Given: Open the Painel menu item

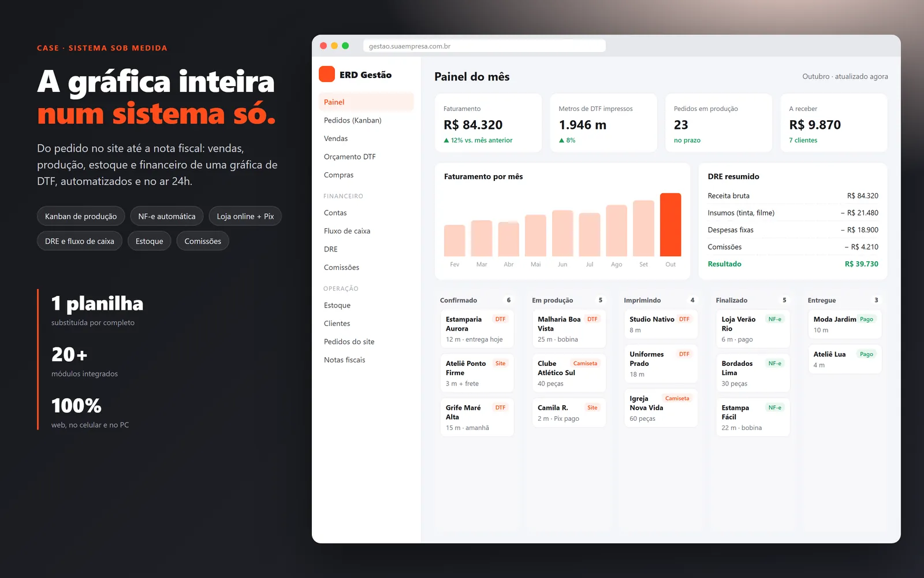Looking at the screenshot, I should (366, 102).
